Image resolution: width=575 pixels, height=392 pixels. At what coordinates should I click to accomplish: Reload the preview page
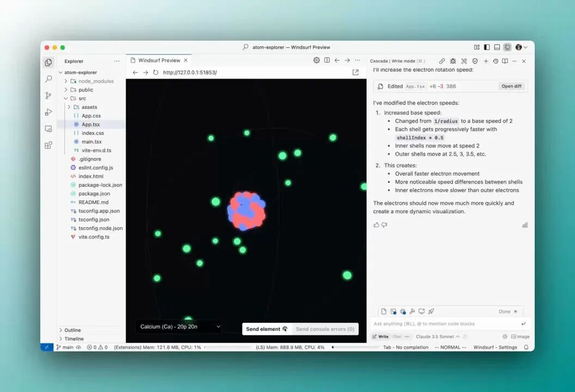(x=156, y=72)
